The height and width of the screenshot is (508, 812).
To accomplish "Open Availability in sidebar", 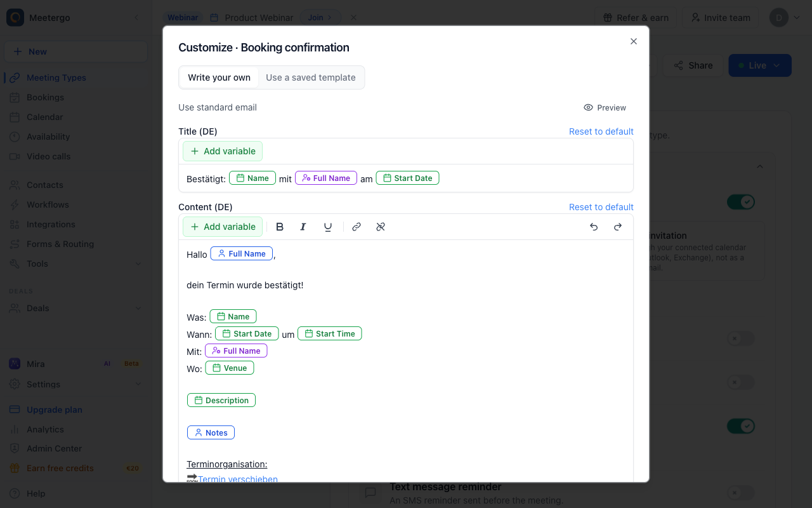I will (76, 137).
